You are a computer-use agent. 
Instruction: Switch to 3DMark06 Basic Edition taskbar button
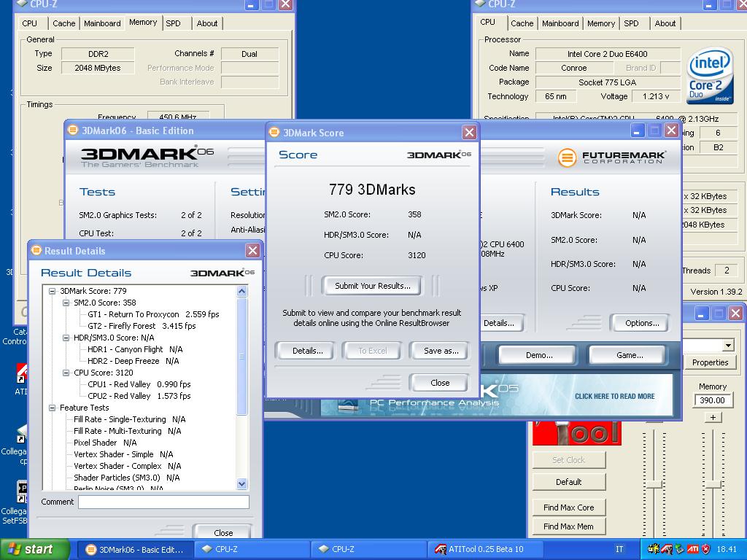click(x=135, y=549)
